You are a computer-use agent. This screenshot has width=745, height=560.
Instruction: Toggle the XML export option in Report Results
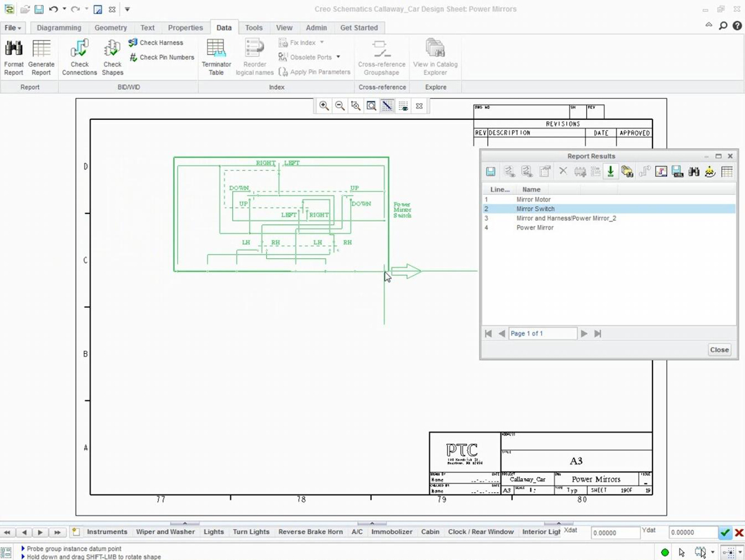coord(678,171)
